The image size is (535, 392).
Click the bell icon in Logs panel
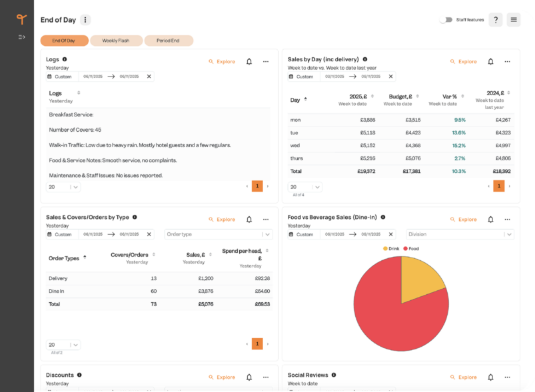coord(249,62)
